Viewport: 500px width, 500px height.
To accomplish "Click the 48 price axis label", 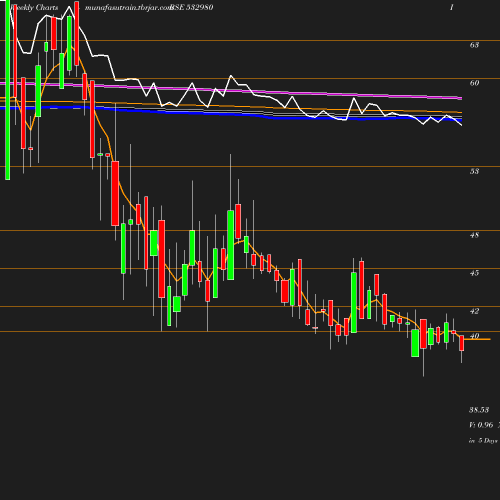I will point(474,235).
